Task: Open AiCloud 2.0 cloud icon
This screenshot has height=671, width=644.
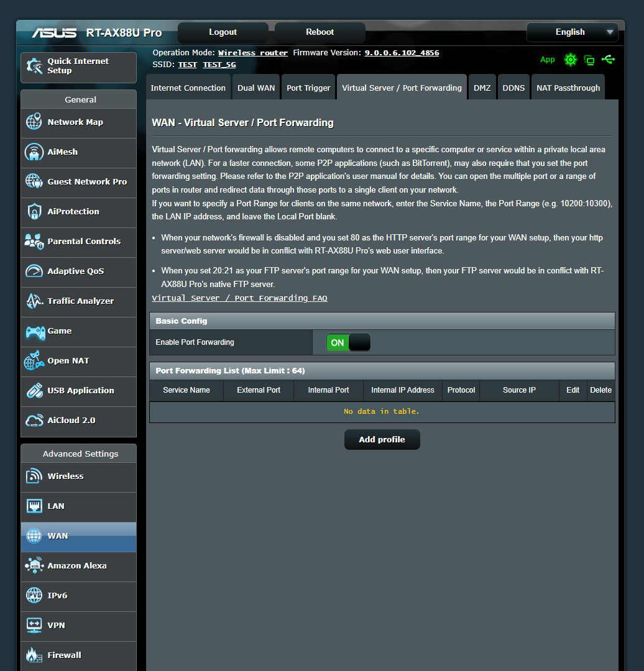Action: pos(34,420)
